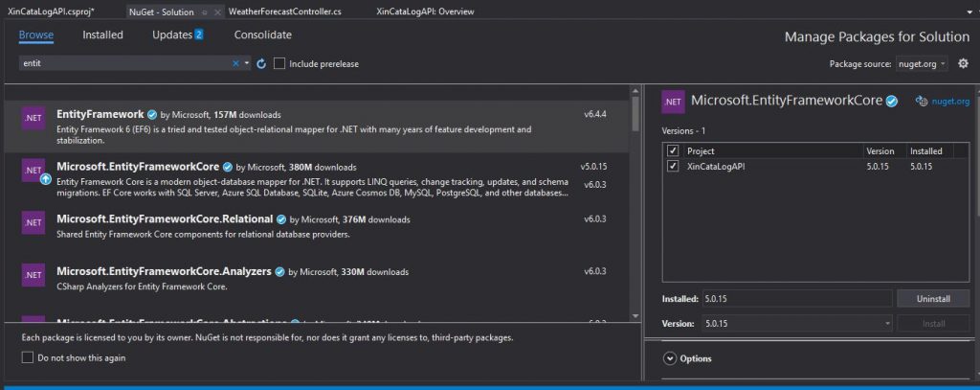Image resolution: width=980 pixels, height=390 pixels.
Task: Click the Microsoft.EntityFrameworkCore.Relational .NET icon
Action: tap(33, 222)
